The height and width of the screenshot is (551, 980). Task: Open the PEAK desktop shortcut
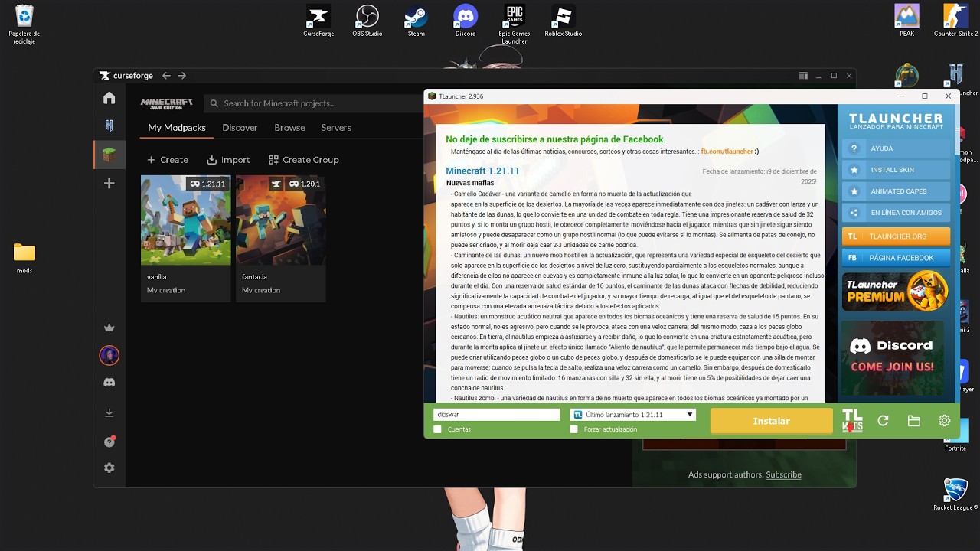[907, 21]
